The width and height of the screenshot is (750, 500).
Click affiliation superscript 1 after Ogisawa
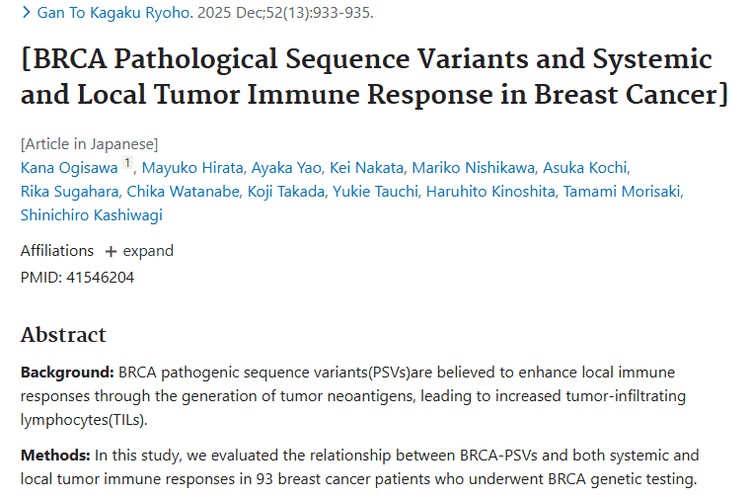(x=127, y=164)
